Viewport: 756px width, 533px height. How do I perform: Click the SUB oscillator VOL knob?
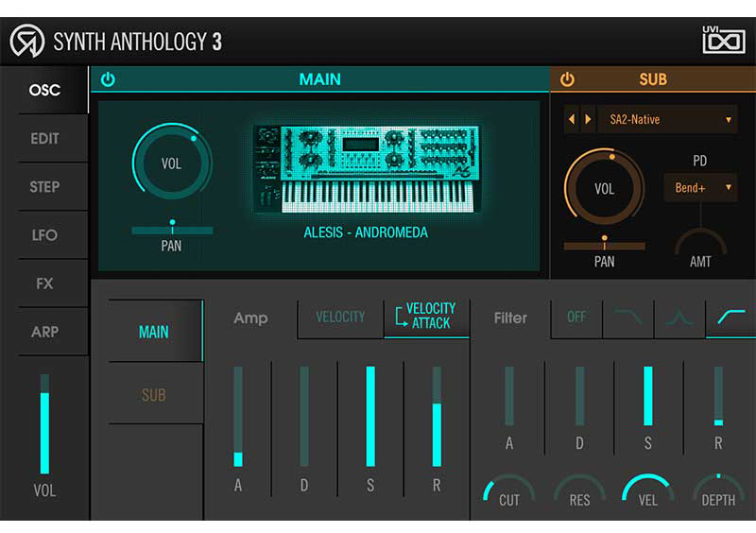tap(604, 188)
